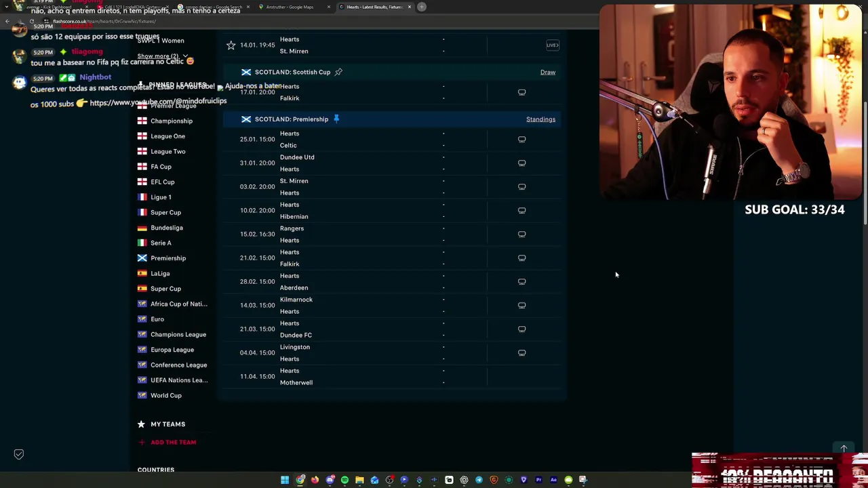Open World Cup pinned league

point(166,396)
